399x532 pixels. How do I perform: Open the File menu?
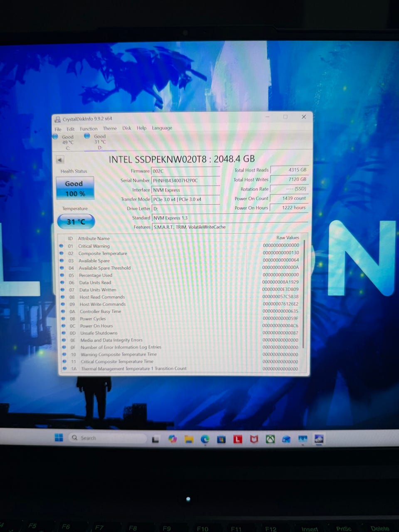pos(58,129)
